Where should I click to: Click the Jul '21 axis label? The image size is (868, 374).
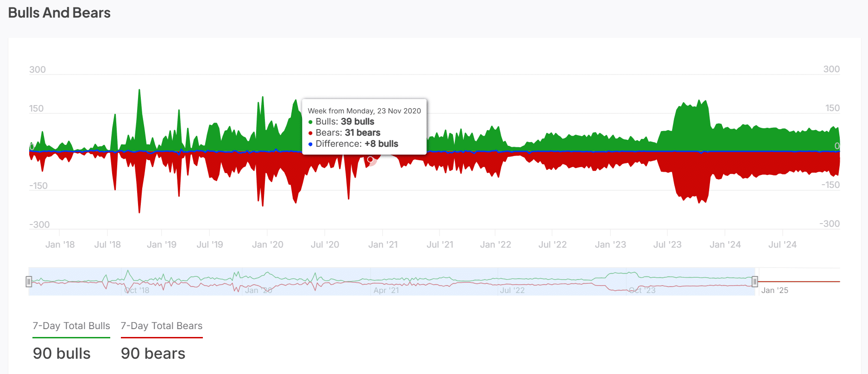tap(440, 244)
